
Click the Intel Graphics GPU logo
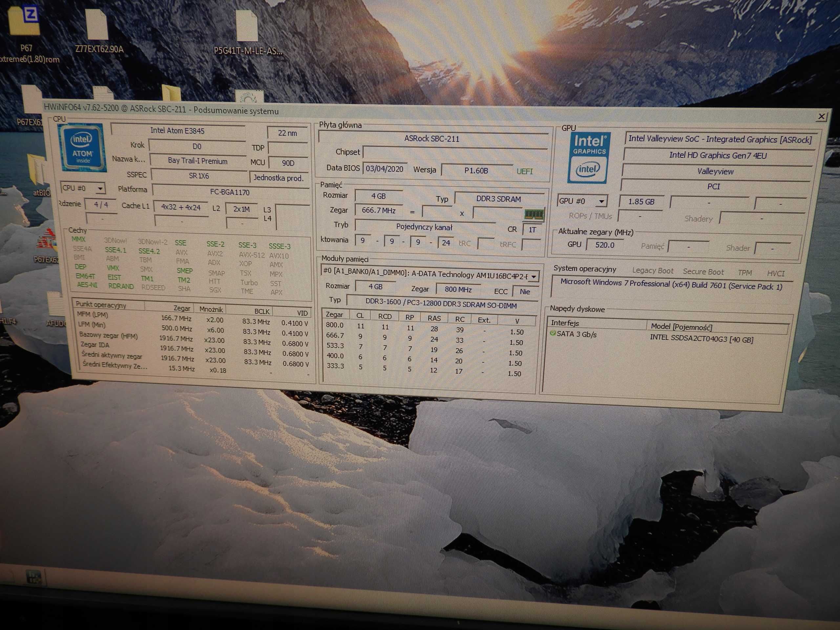[589, 157]
